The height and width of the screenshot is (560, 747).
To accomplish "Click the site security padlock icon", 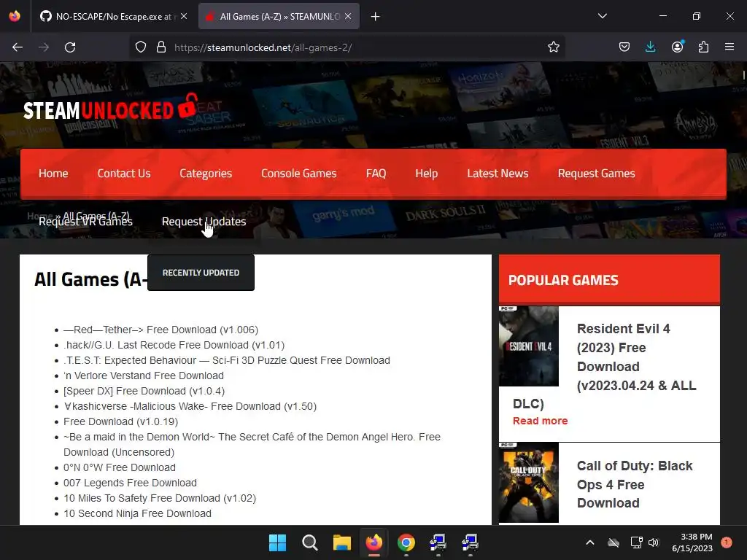I will tap(161, 47).
